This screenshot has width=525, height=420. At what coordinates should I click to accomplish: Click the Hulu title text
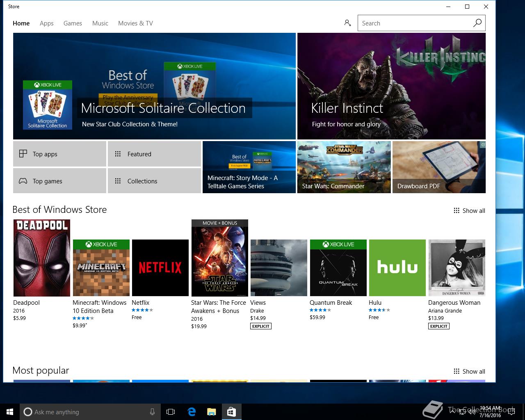click(375, 302)
